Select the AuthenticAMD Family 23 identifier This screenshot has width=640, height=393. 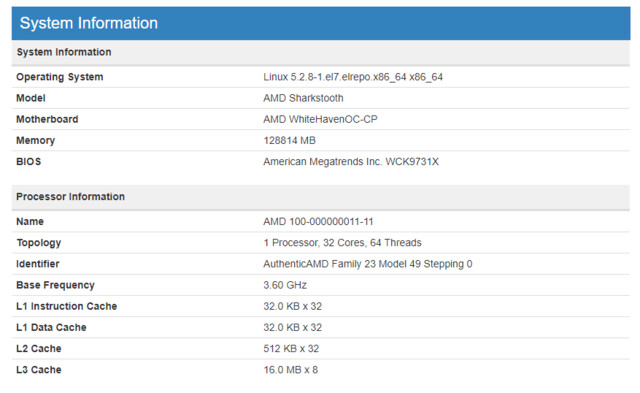pos(368,264)
